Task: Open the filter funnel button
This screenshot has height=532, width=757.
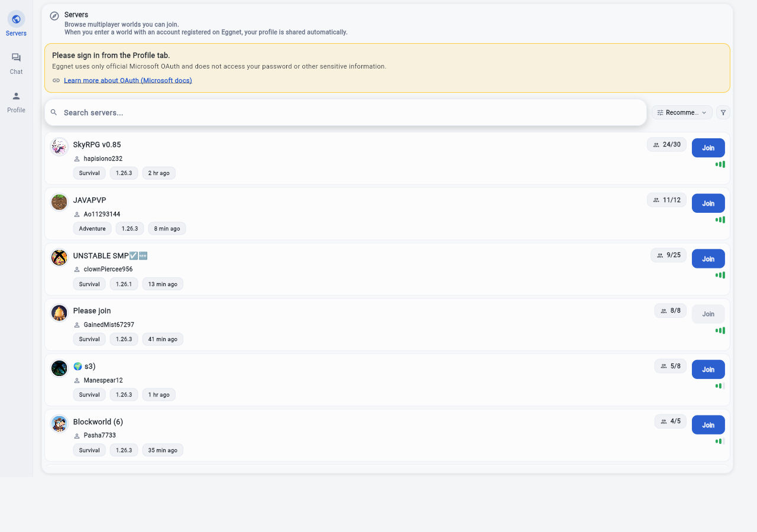Action: (723, 112)
